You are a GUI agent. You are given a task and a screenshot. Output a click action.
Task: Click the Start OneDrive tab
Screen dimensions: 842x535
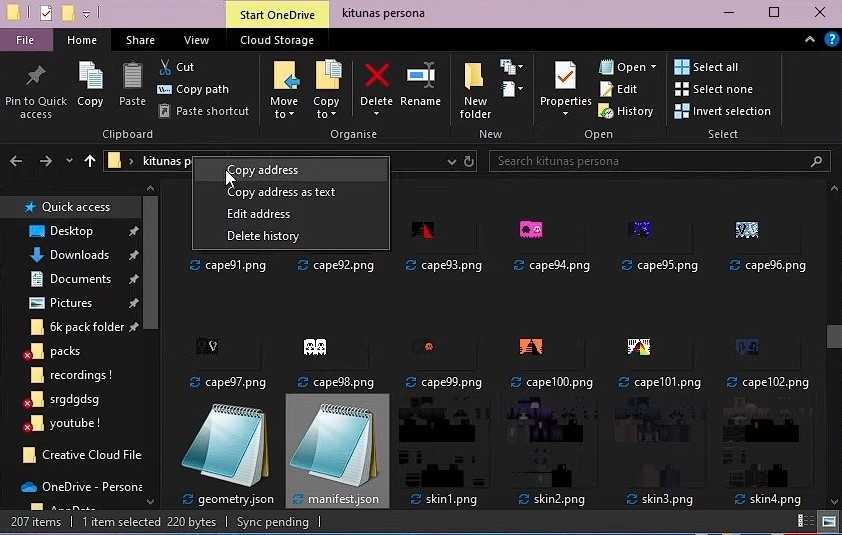tap(277, 15)
